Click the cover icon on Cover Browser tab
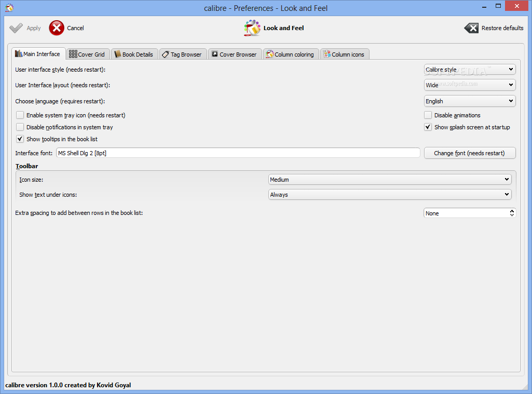 (215, 54)
